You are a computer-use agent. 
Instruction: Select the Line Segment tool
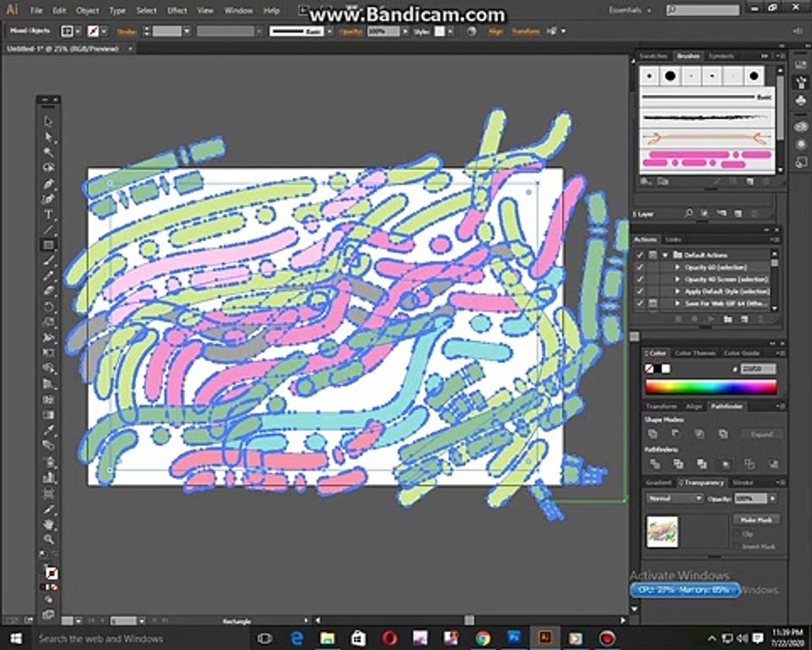(48, 229)
